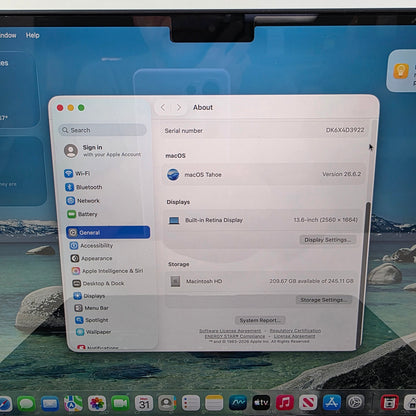This screenshot has height=416, width=416.
Task: Click the Tips lightbulb widget on the desktop
Action: tap(401, 71)
